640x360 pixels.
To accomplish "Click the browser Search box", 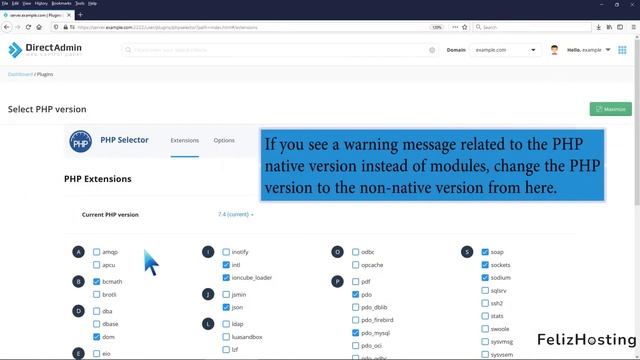I will 532,27.
